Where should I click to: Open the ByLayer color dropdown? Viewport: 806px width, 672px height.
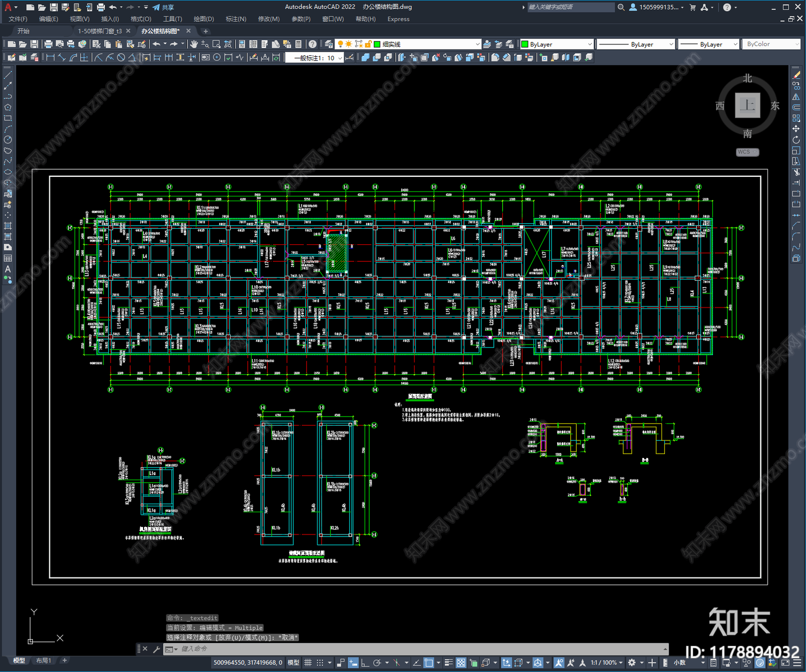point(557,44)
